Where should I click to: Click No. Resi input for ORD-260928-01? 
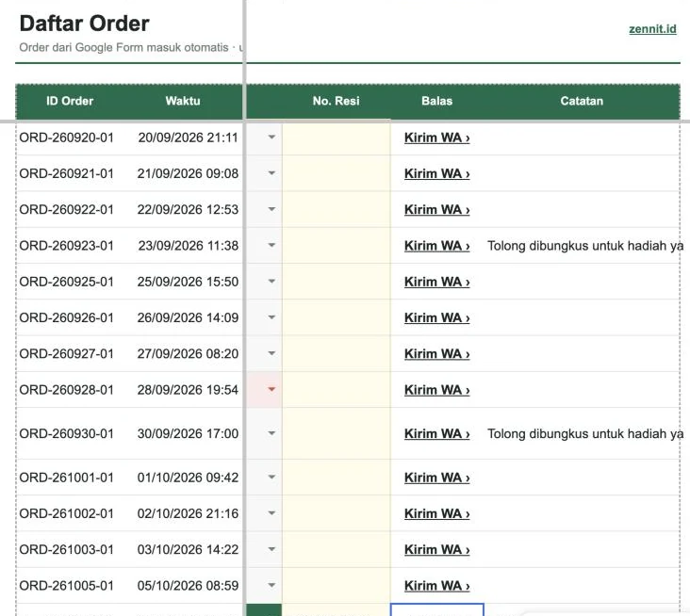coord(337,390)
